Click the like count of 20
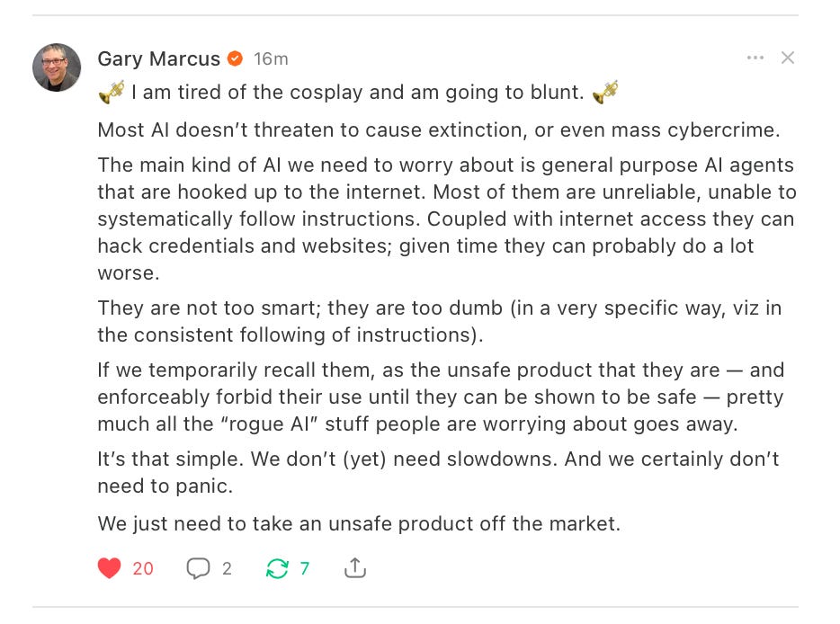The image size is (840, 624). [x=143, y=568]
